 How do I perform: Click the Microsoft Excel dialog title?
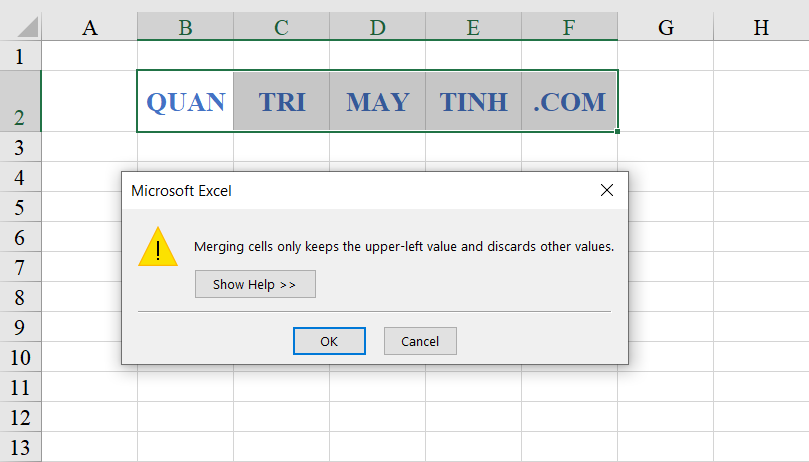181,190
